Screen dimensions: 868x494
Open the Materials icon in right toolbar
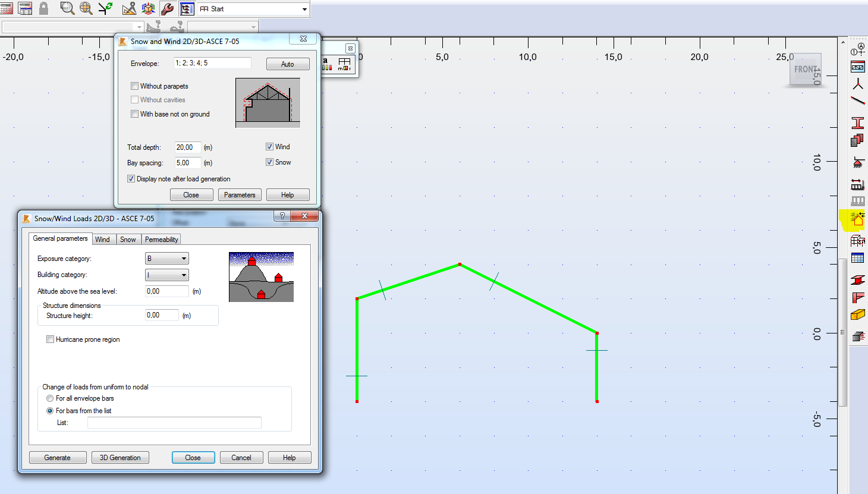point(858,140)
